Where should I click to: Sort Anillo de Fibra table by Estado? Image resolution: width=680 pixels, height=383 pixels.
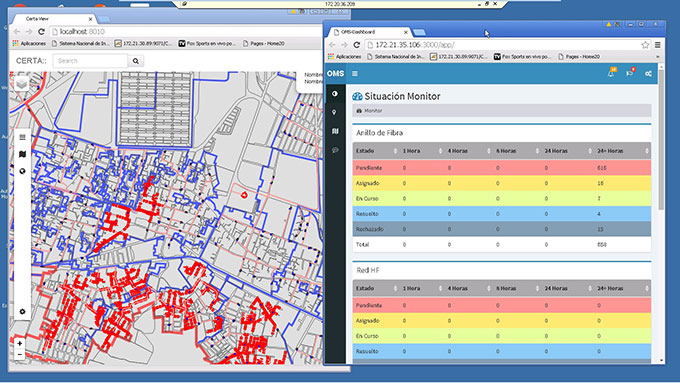[376, 151]
